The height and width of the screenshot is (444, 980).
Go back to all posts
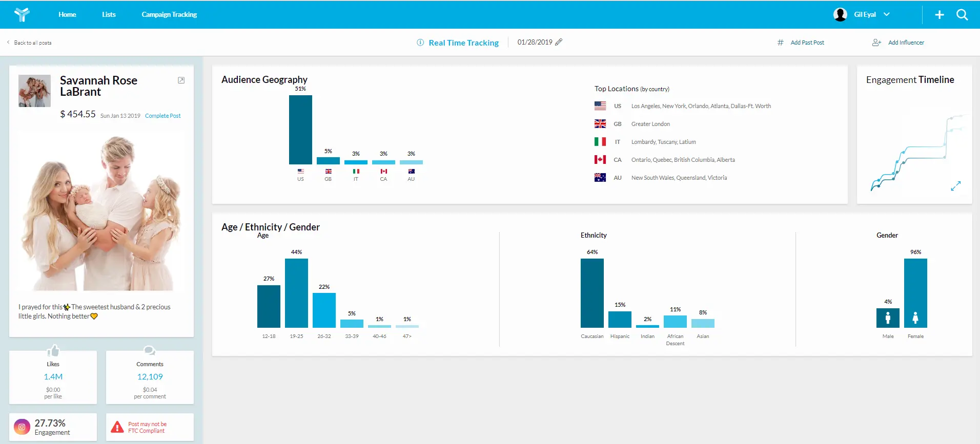[x=30, y=43]
